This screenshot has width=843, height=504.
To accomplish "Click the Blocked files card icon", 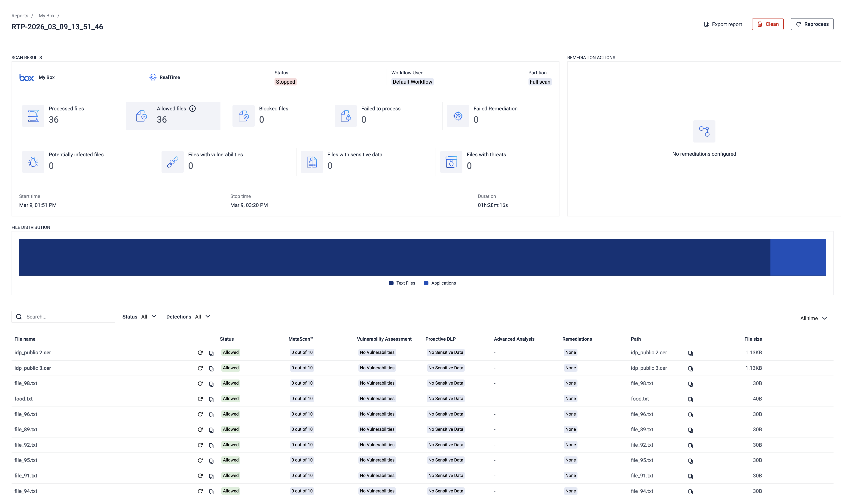I will click(243, 116).
